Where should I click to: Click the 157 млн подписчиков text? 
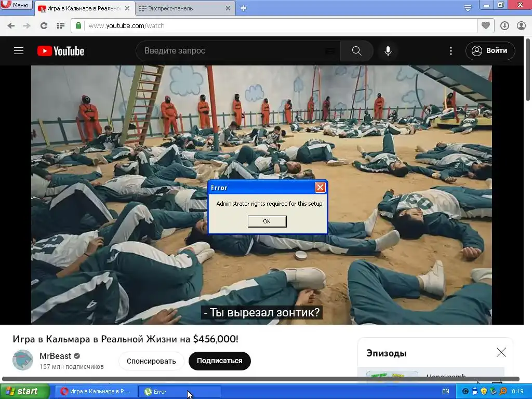72,367
